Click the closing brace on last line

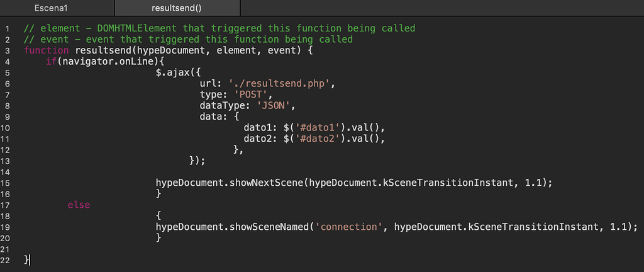coord(26,259)
